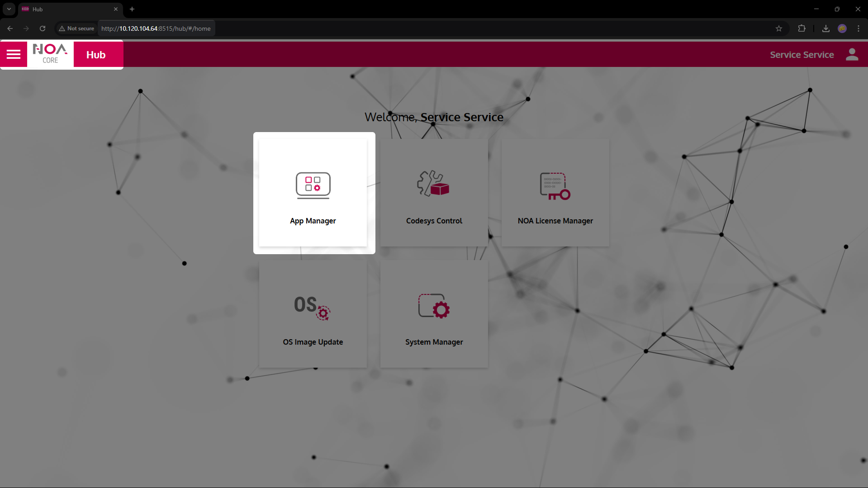Bookmark this page with the star icon
This screenshot has width=868, height=488.
coord(779,28)
